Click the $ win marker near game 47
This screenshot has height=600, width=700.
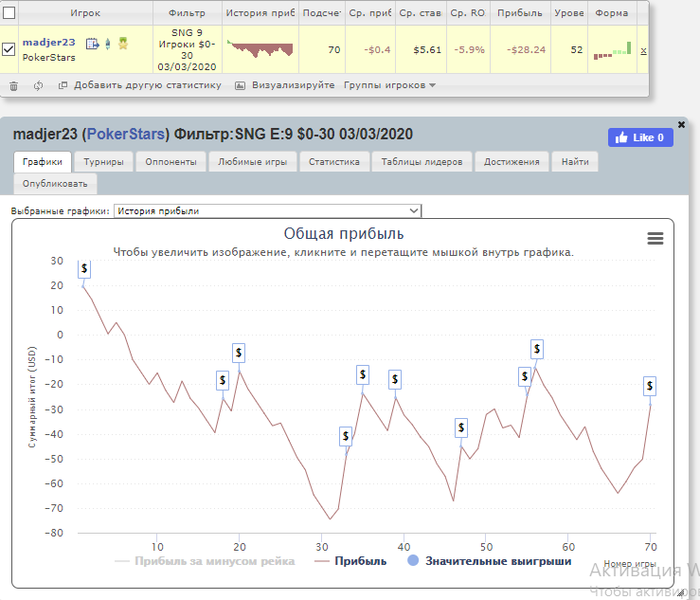pyautogui.click(x=461, y=428)
